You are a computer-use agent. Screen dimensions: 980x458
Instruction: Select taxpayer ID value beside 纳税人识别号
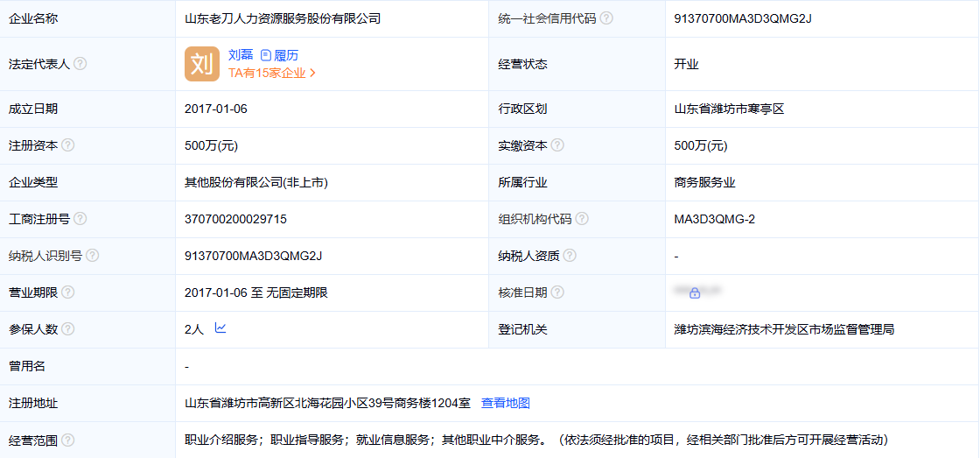tap(253, 256)
